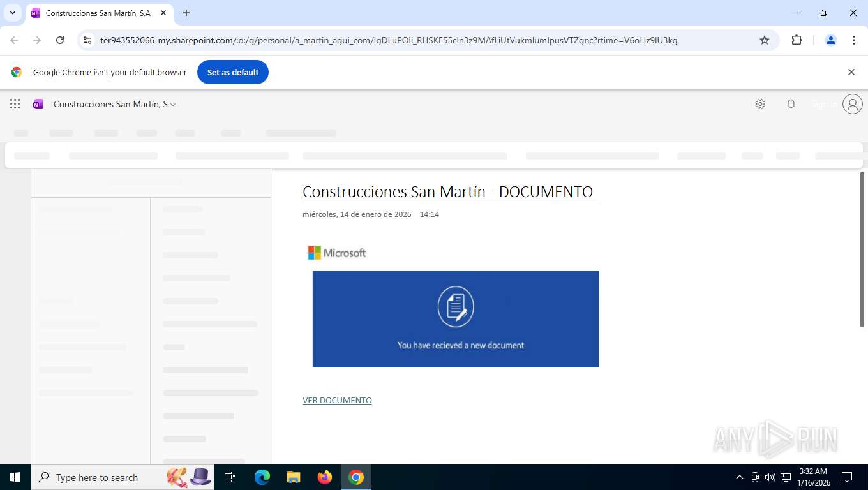The height and width of the screenshot is (490, 868).
Task: Open the Chrome profile button
Action: coord(831,40)
